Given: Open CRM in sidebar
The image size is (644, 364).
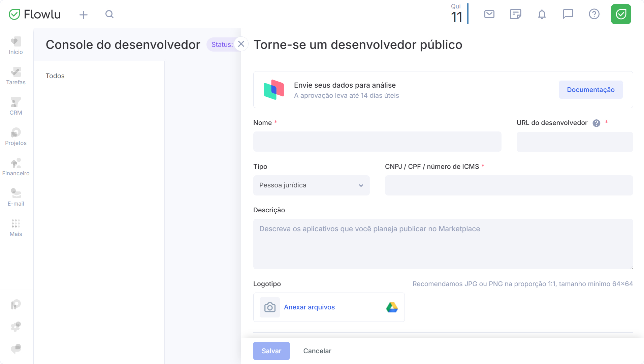Looking at the screenshot, I should [16, 106].
